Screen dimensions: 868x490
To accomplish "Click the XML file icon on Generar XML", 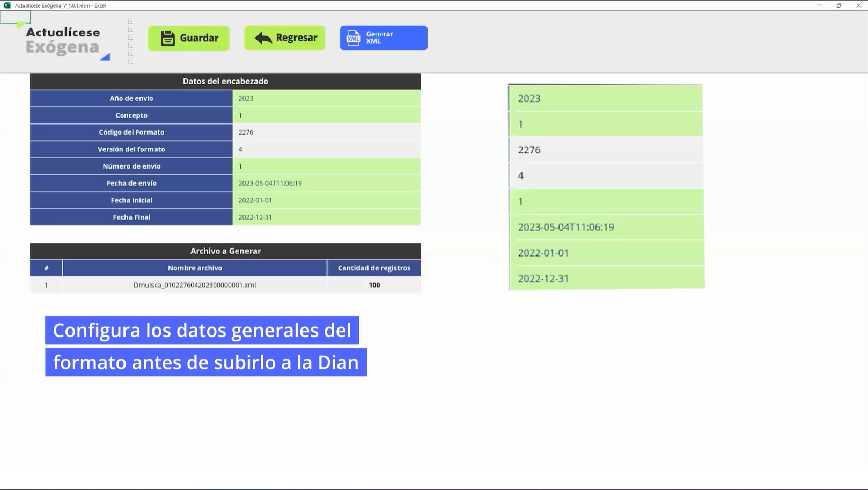I will click(x=353, y=38).
